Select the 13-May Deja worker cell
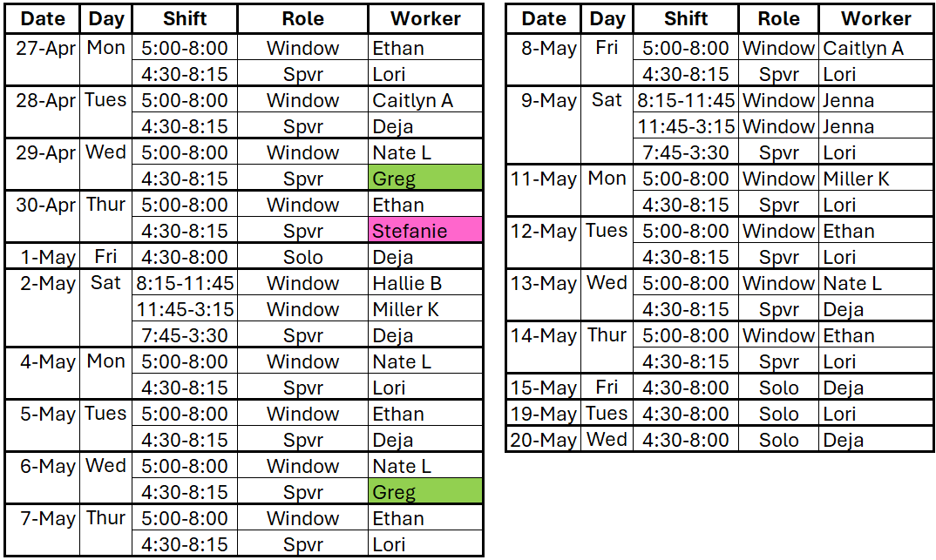Image resolution: width=936 pixels, height=560 pixels. click(x=876, y=309)
